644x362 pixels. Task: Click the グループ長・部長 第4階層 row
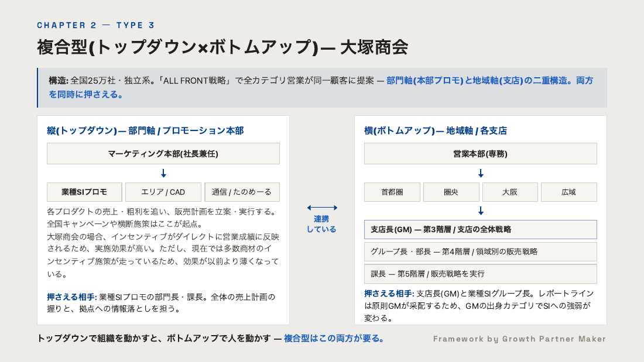point(480,251)
